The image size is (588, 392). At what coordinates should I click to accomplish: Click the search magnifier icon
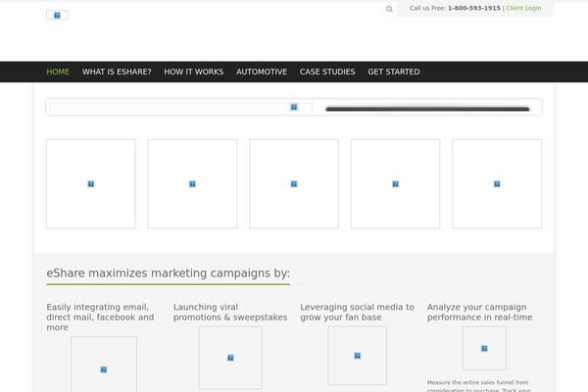[x=389, y=9]
